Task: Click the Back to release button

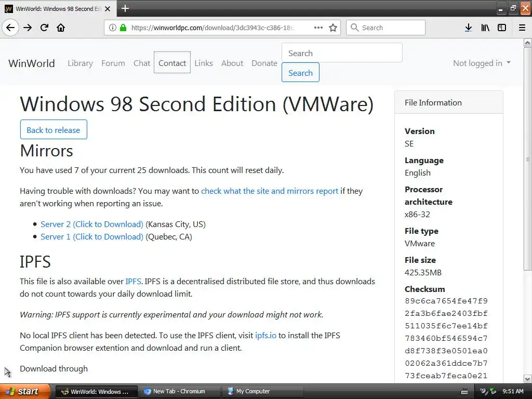Action: tap(54, 129)
